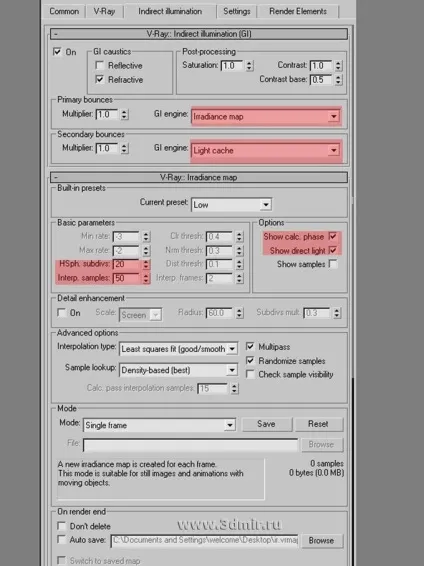Screen dimensions: 424x566
Task: Adjust the Interp. samples spinner
Action: 145,278
